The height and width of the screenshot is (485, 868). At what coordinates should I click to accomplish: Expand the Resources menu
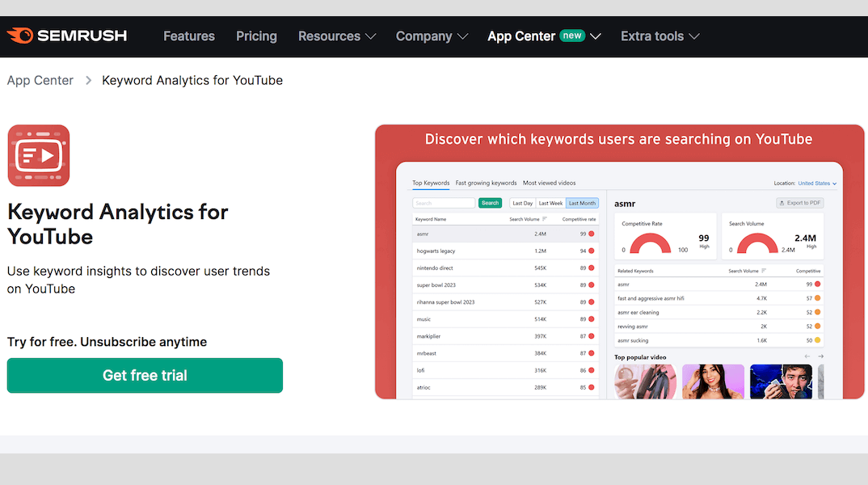click(x=337, y=36)
